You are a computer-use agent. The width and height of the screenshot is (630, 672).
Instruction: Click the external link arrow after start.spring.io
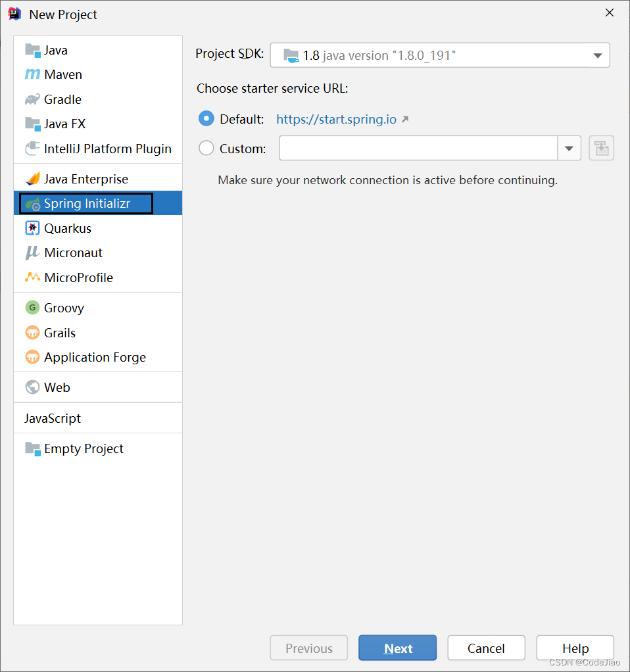405,119
